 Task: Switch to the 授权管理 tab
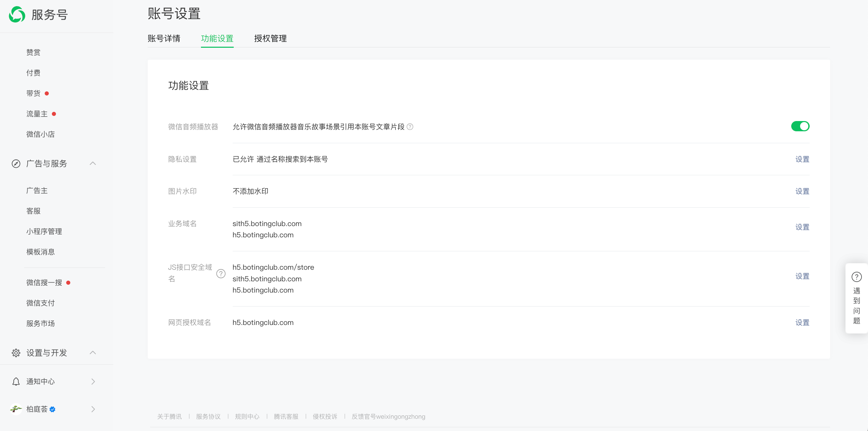(x=270, y=39)
